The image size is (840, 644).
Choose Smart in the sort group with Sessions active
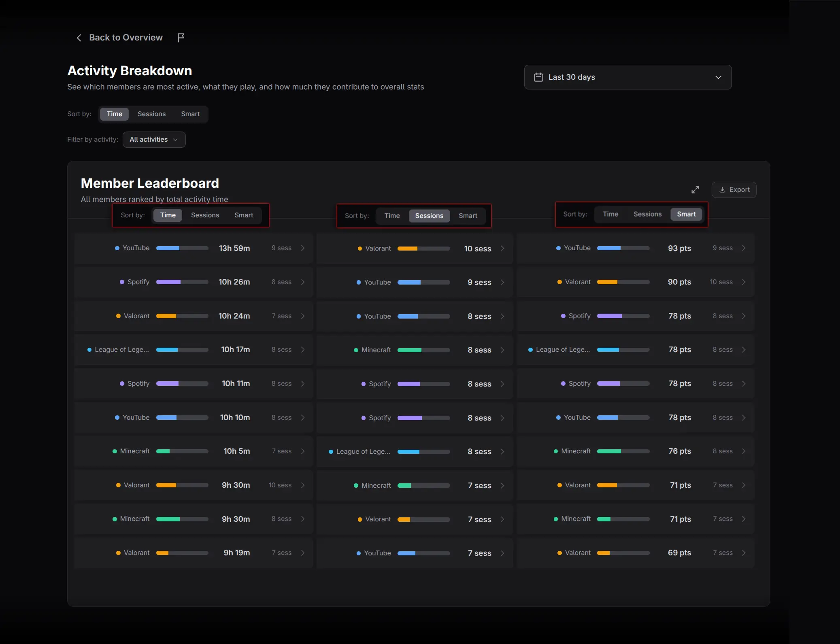[468, 216]
